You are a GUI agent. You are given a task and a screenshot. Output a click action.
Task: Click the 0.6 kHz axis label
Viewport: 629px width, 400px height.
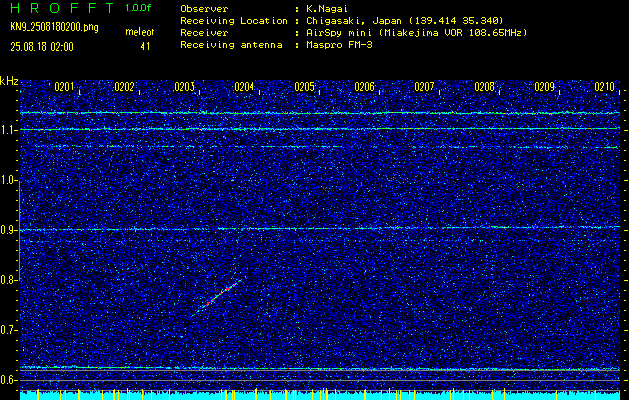pos(8,380)
